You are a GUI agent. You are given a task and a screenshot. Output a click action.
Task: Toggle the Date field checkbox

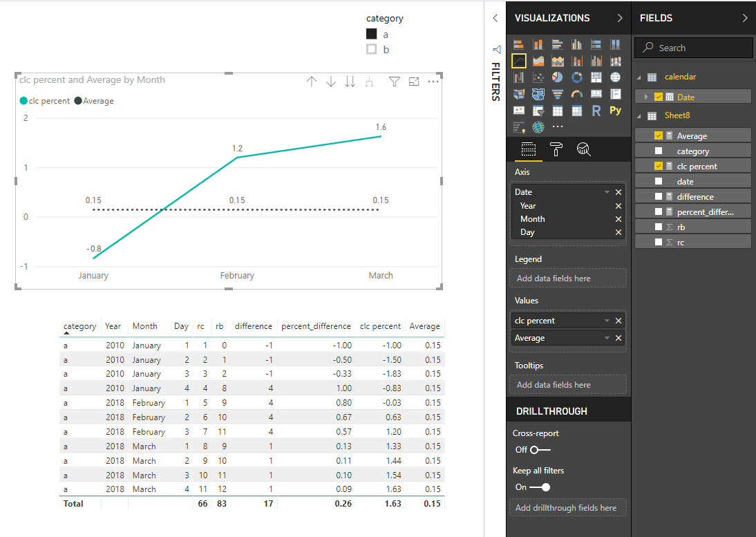click(659, 97)
